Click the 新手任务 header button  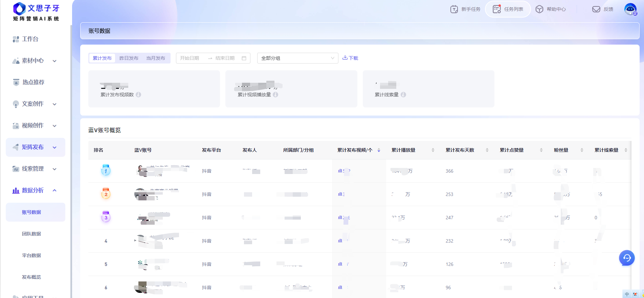pos(465,9)
